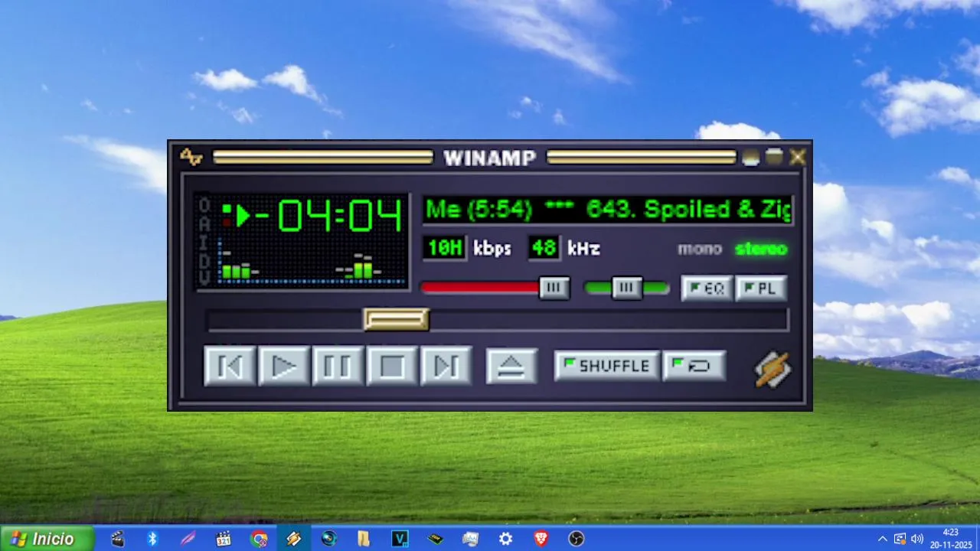Screen dimensions: 980x551
Task: Toggle always on top via clutterbar letter A
Action: pos(204,223)
